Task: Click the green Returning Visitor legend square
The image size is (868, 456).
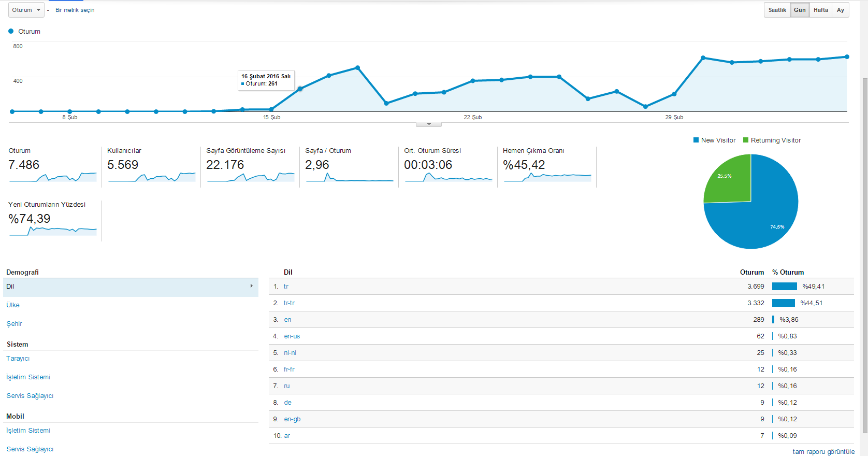Action: pyautogui.click(x=746, y=140)
